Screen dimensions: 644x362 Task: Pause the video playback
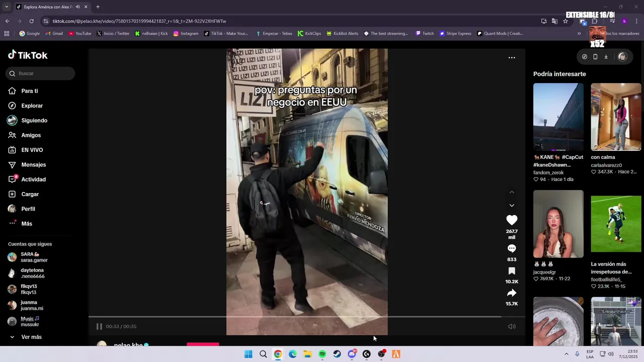(x=99, y=326)
